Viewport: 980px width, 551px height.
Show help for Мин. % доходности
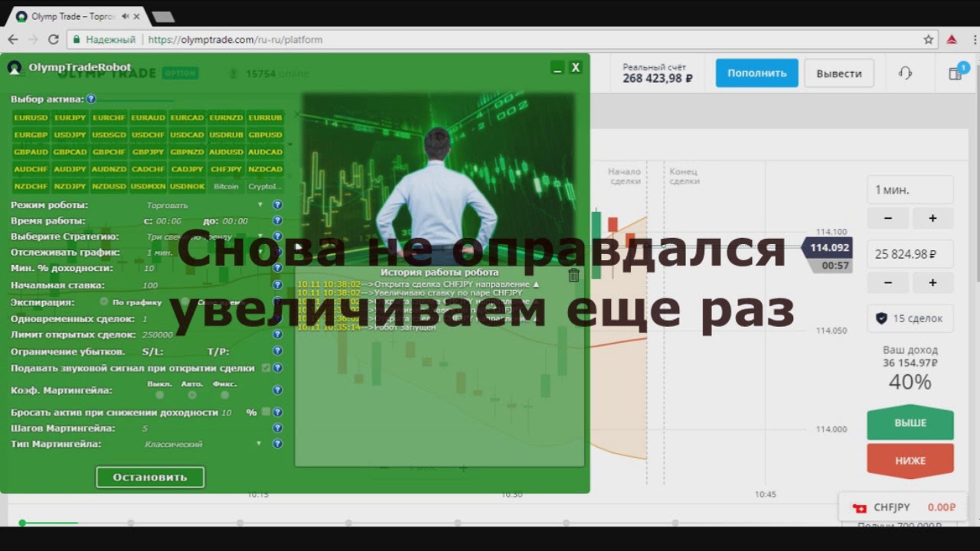click(277, 269)
